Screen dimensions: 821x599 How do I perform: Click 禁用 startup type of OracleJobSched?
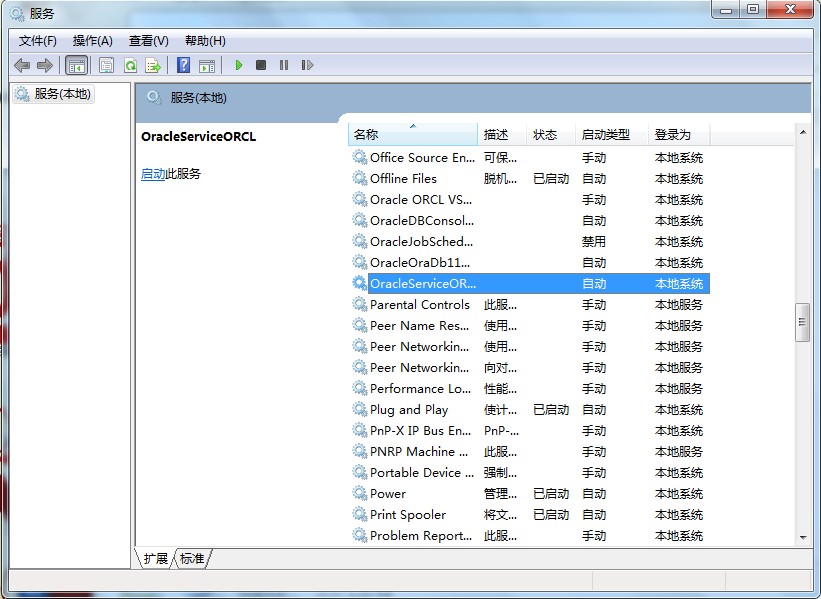(594, 241)
